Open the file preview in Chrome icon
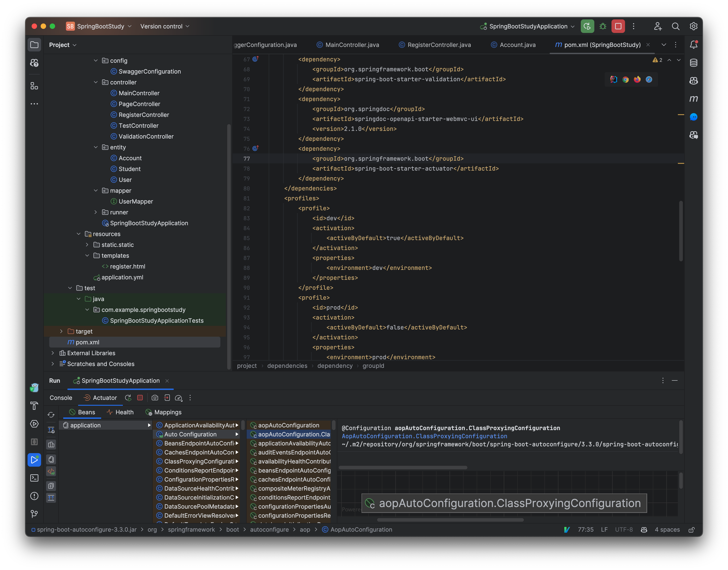This screenshot has width=728, height=570. (625, 79)
